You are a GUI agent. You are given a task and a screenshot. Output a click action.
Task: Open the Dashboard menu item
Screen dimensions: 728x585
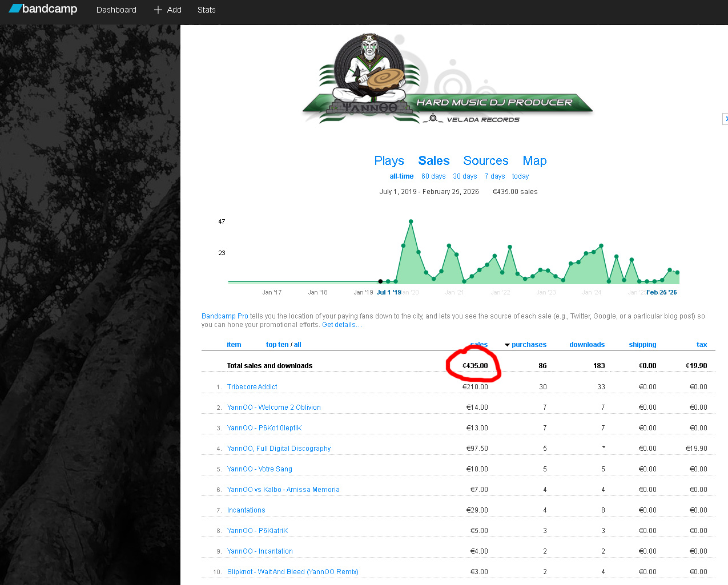(116, 10)
